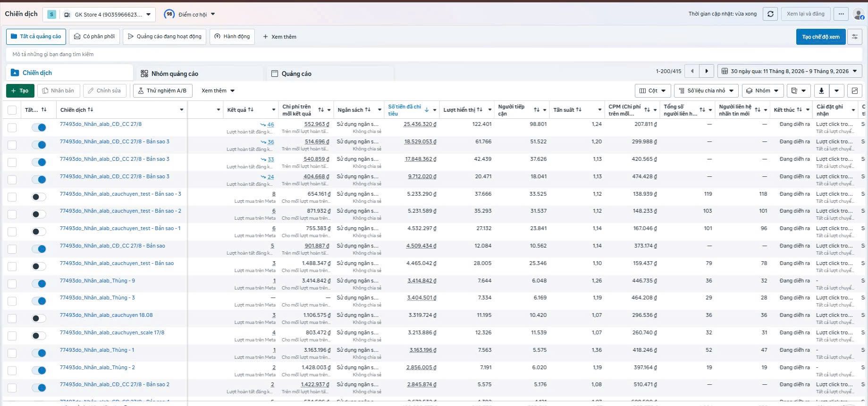Image resolution: width=868 pixels, height=406 pixels.
Task: Open the Cột columns dropdown
Action: coord(653,91)
